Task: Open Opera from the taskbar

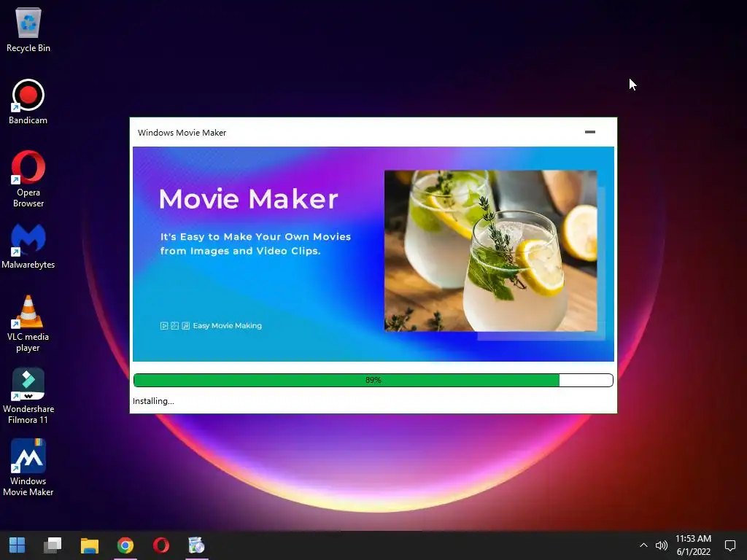Action: click(161, 545)
